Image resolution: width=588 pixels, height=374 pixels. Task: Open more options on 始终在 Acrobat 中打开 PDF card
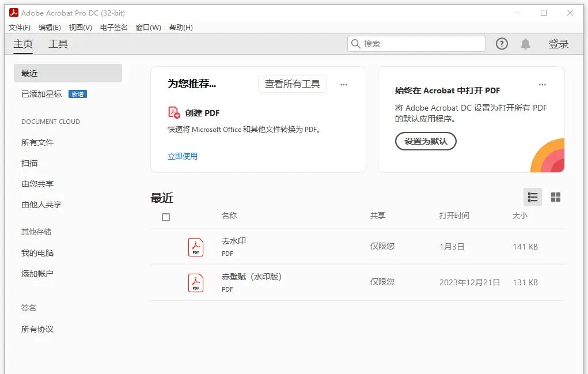(x=543, y=84)
